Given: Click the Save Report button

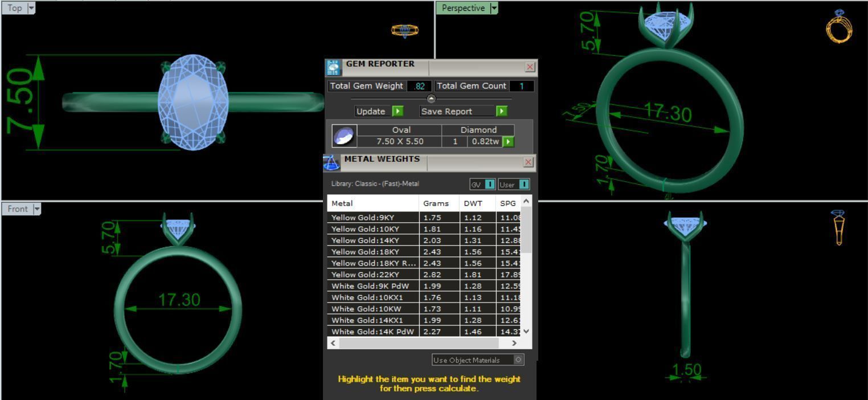Looking at the screenshot, I should 458,111.
